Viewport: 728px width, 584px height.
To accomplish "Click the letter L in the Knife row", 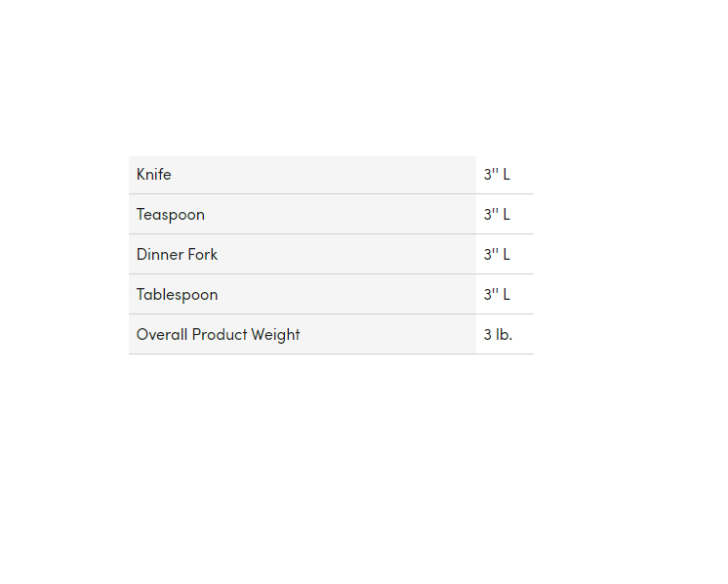I will point(506,175).
